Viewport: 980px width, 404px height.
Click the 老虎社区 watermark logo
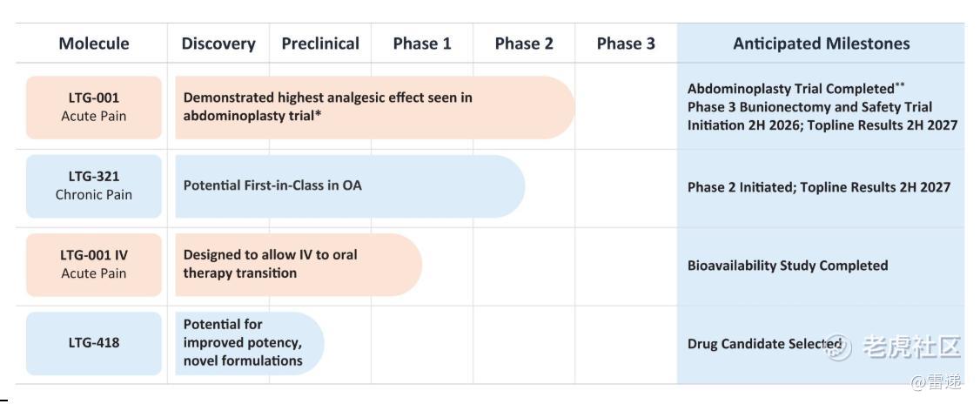(x=892, y=347)
